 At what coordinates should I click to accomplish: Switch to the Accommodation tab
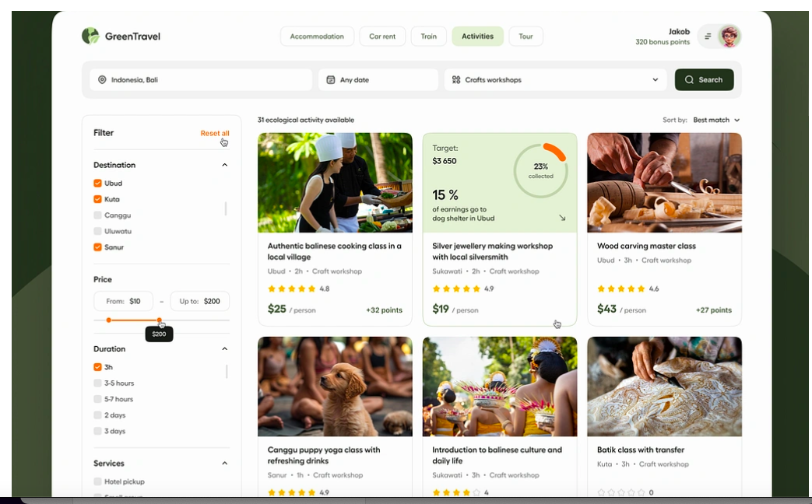tap(317, 37)
